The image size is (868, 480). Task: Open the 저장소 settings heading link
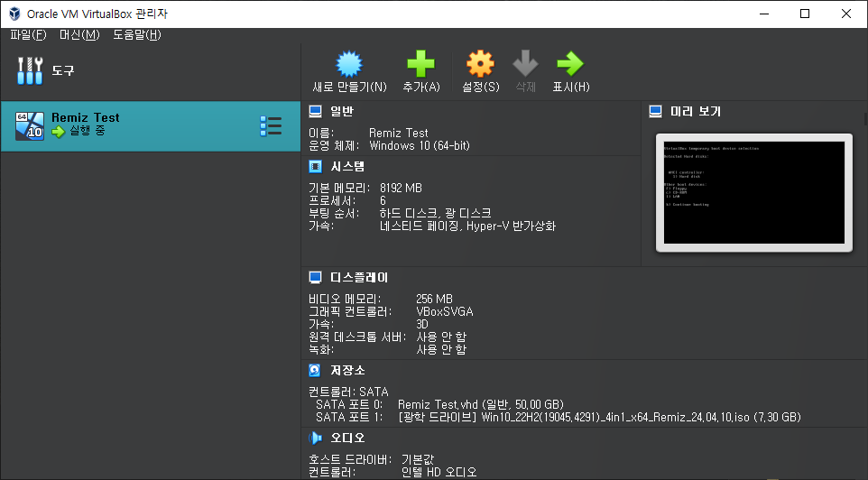click(x=347, y=370)
